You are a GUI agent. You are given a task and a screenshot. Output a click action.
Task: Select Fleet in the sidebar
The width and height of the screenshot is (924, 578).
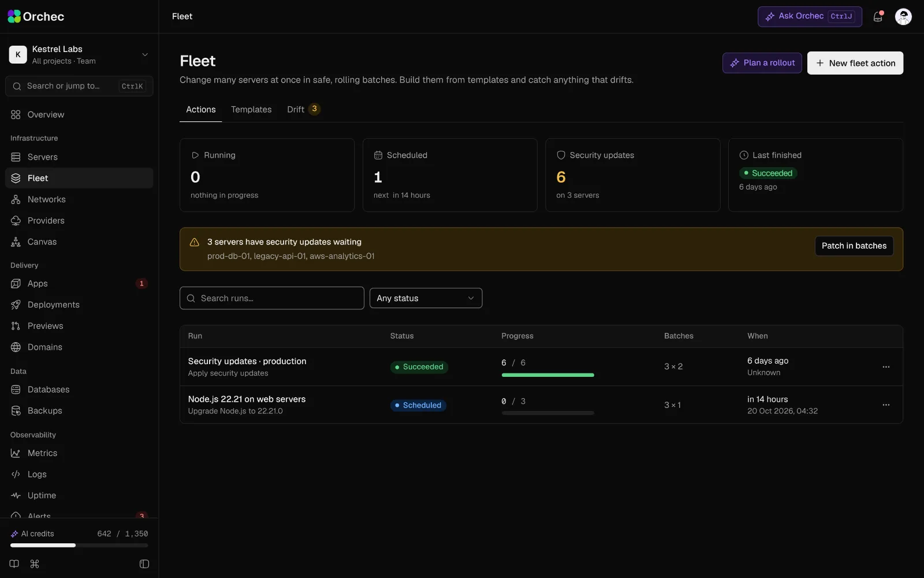click(79, 178)
